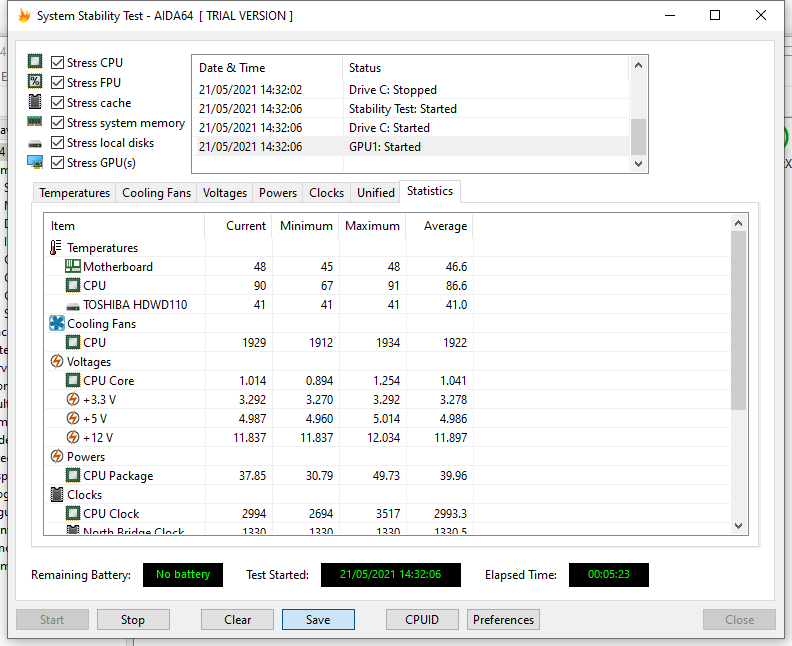The height and width of the screenshot is (646, 792).
Task: Click the Item column header
Action: click(x=125, y=226)
